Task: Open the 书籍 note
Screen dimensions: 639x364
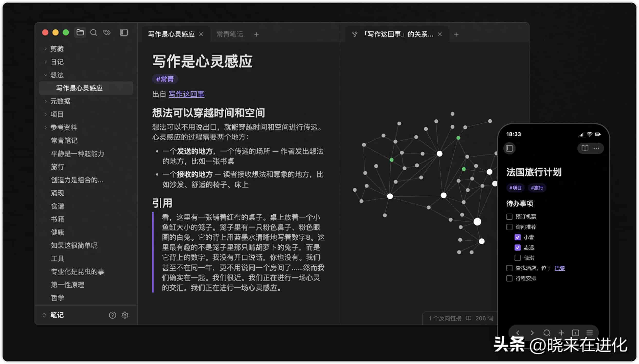Action: (57, 219)
